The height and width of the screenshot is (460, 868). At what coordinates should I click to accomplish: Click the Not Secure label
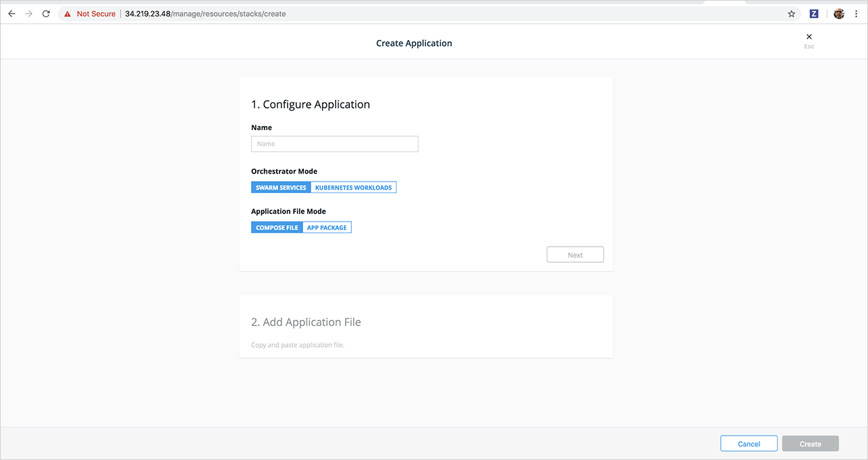(96, 13)
